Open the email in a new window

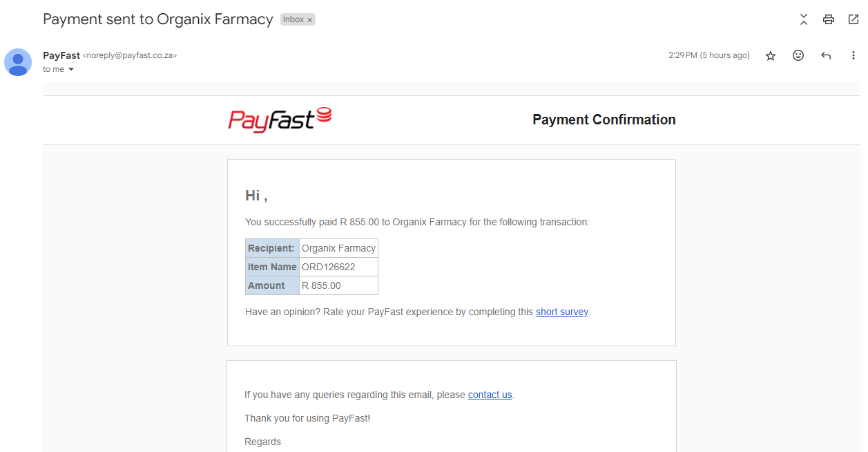tap(853, 19)
